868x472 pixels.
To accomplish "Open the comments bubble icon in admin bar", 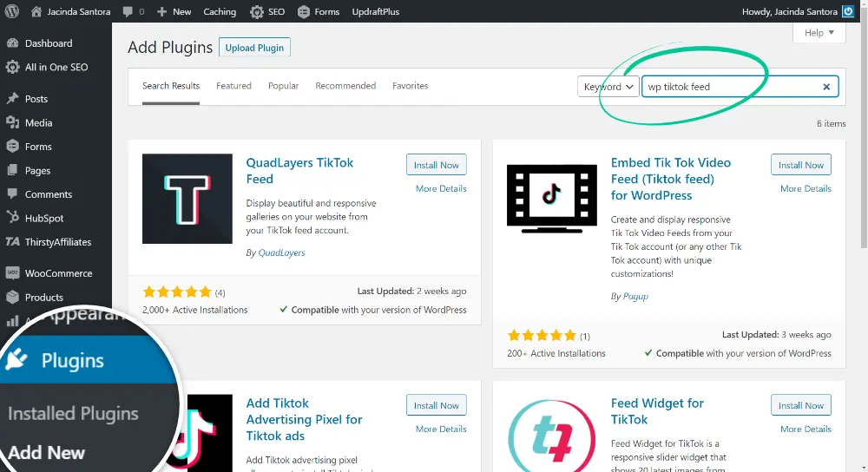I will click(x=128, y=11).
